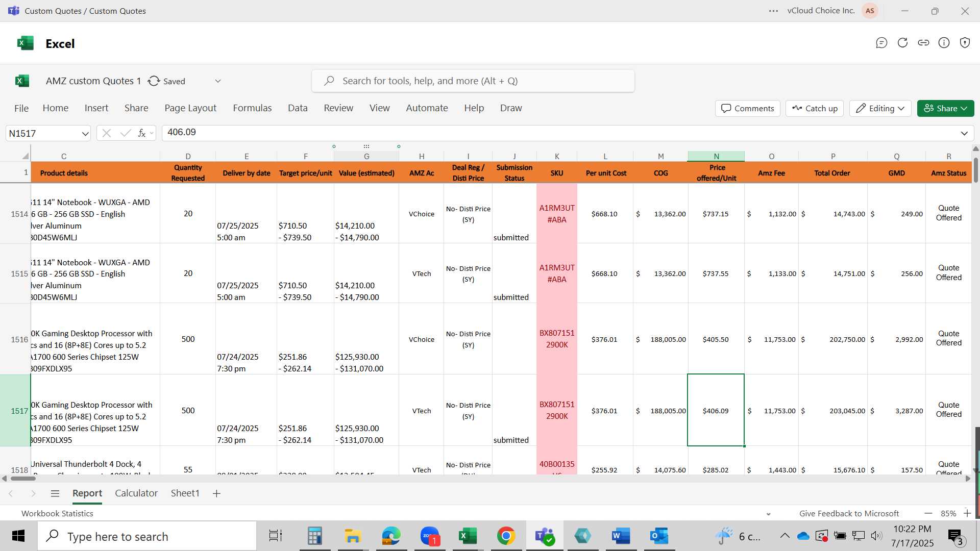The image size is (980, 551).
Task: Go to previous sheet arrow
Action: coord(11,493)
